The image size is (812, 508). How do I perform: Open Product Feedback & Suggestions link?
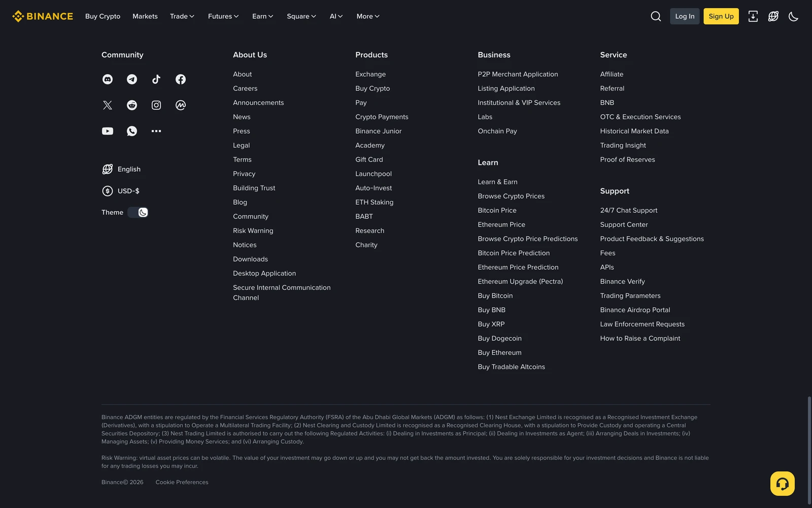pyautogui.click(x=652, y=239)
